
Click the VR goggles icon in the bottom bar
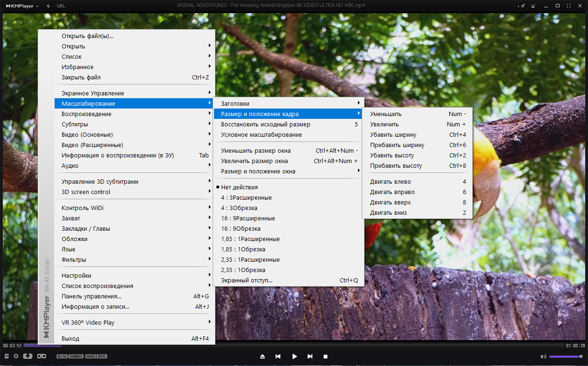point(41,356)
